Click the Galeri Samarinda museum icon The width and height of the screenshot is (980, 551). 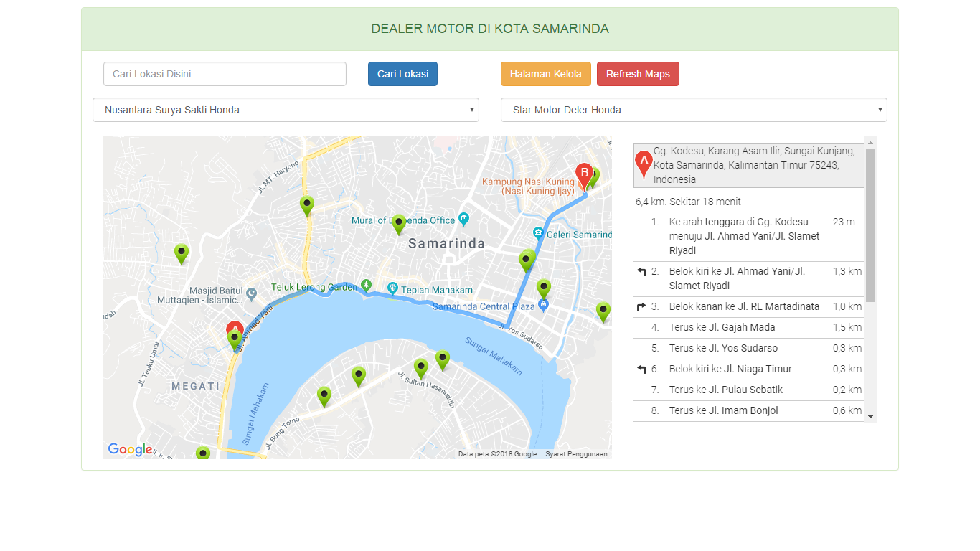coord(538,232)
